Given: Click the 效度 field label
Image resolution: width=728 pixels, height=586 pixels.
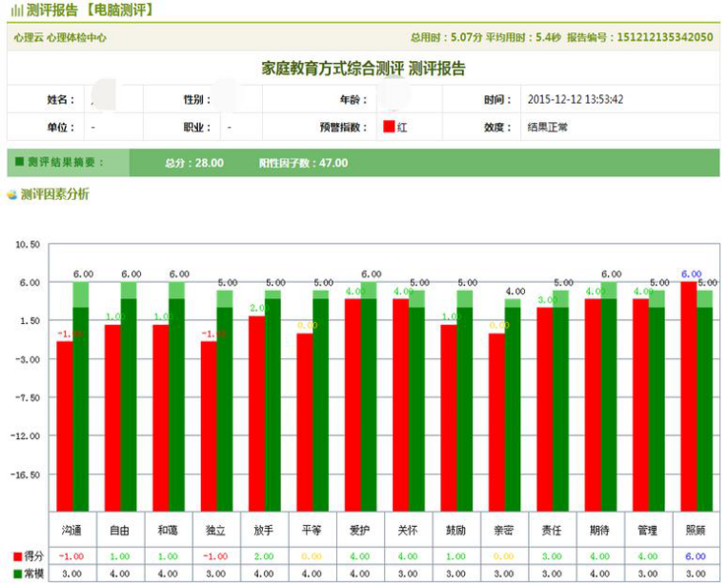Looking at the screenshot, I should point(497,127).
